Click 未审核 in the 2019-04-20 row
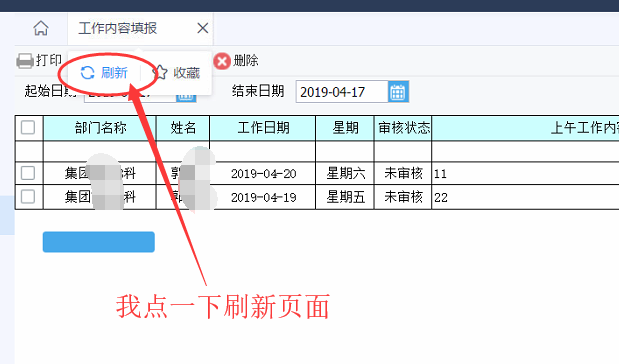 pos(403,173)
